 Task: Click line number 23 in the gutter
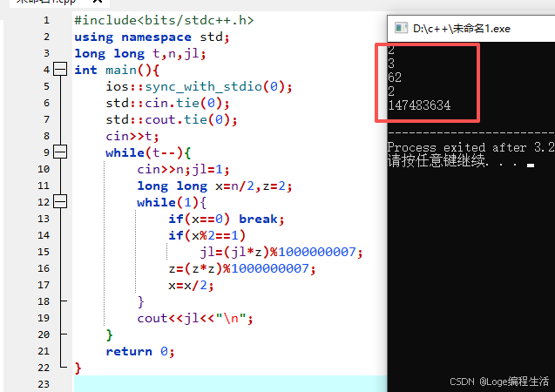(x=44, y=384)
